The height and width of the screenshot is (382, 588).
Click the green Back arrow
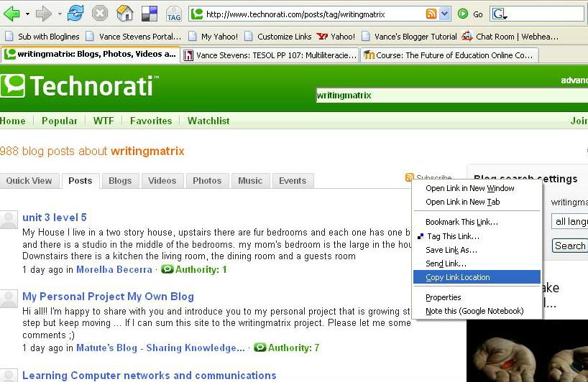12,14
